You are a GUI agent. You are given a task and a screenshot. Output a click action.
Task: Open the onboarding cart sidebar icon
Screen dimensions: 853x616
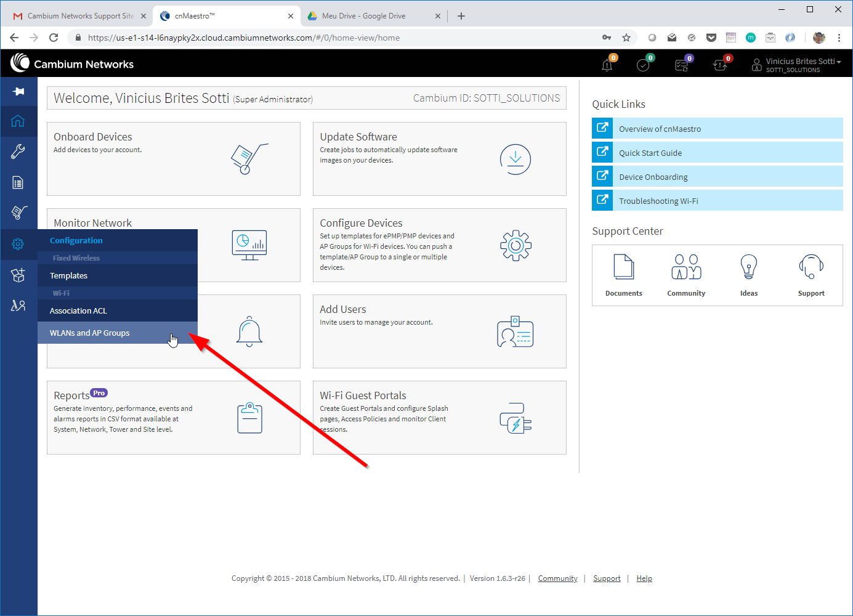pos(18,213)
